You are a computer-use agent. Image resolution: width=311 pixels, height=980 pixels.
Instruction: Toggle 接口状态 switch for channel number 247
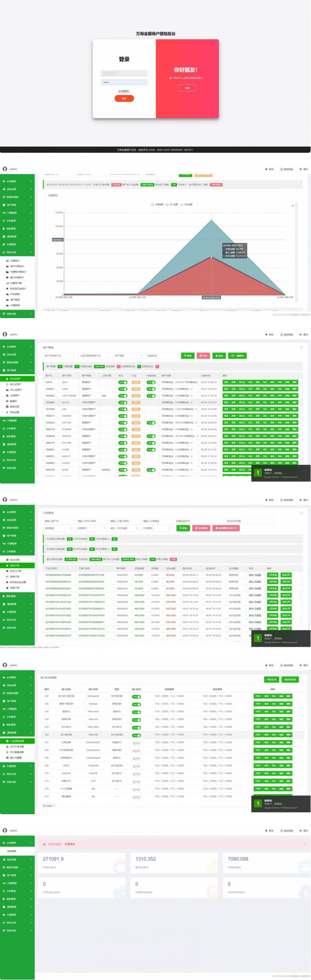pos(136,697)
